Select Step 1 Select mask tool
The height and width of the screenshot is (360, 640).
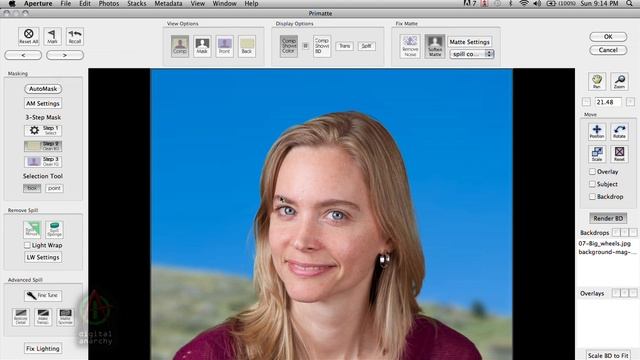43,131
